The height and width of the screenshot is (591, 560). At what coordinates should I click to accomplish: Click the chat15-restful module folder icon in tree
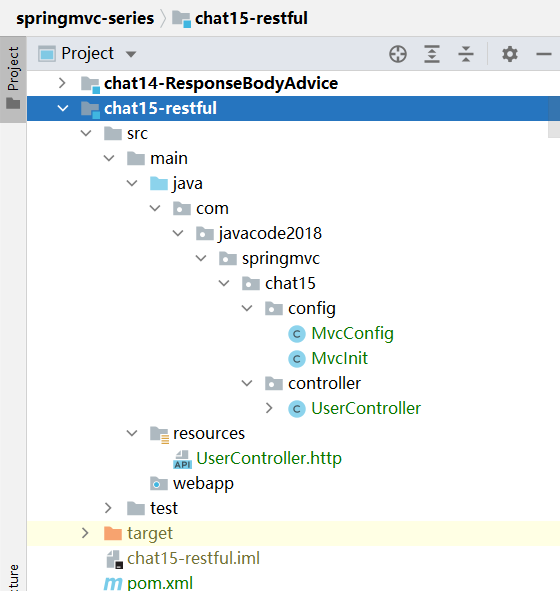(90, 109)
